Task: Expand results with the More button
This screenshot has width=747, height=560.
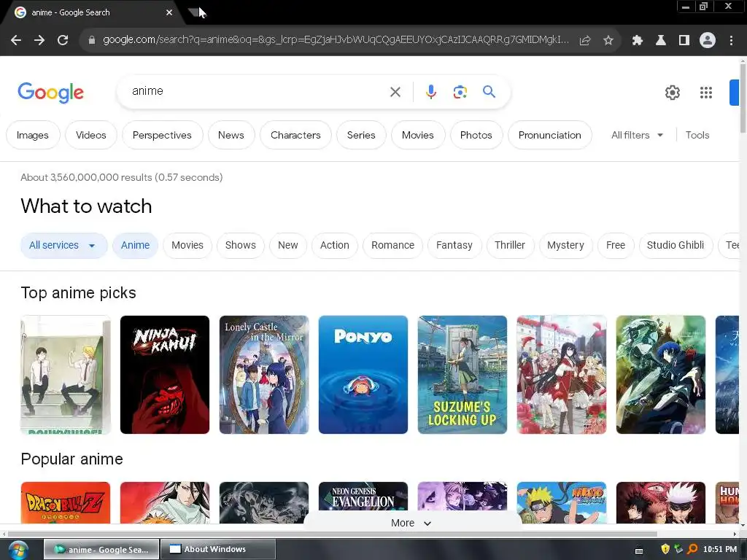Action: (411, 523)
